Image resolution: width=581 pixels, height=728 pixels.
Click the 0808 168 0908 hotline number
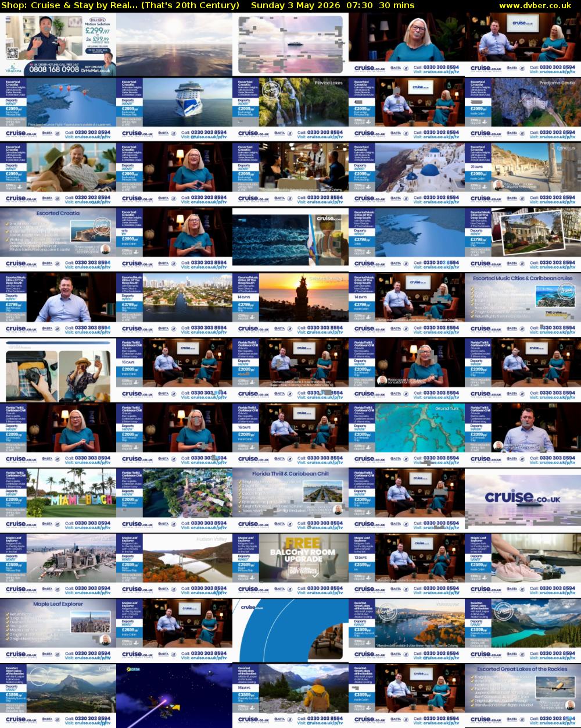53,69
